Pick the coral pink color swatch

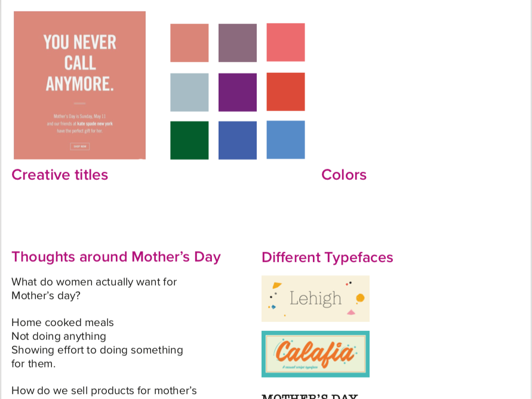pyautogui.click(x=285, y=42)
